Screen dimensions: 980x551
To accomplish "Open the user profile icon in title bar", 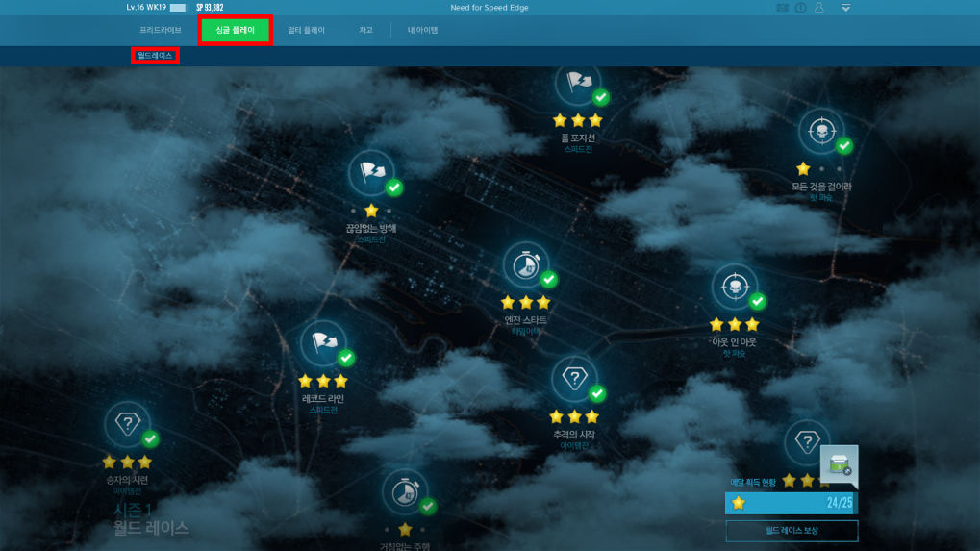I will click(819, 8).
